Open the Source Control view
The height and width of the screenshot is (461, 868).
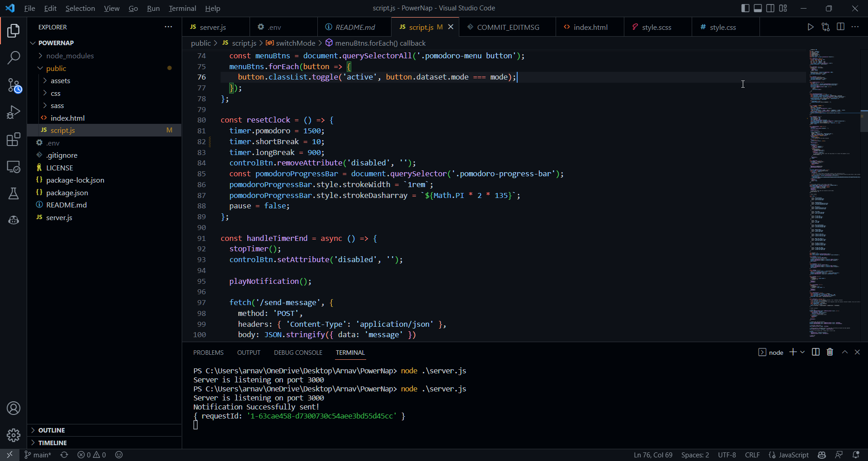[14, 85]
